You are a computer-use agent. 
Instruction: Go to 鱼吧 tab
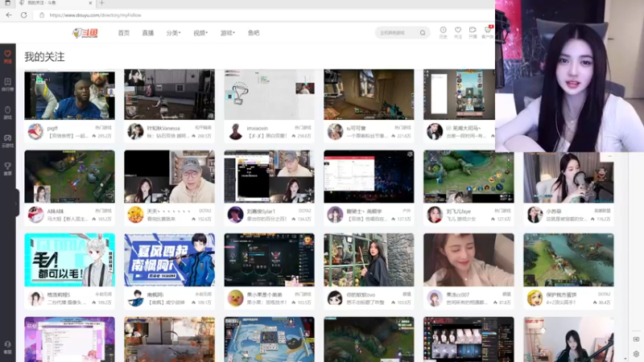point(254,33)
